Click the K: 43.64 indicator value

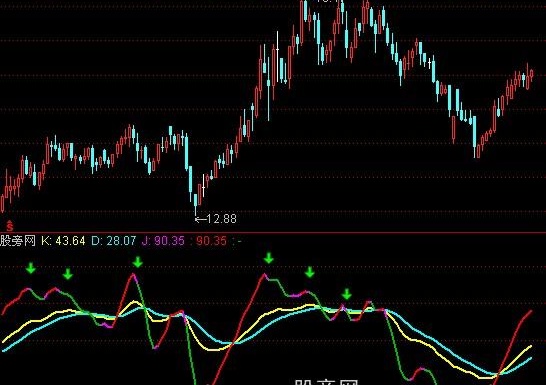(63, 241)
